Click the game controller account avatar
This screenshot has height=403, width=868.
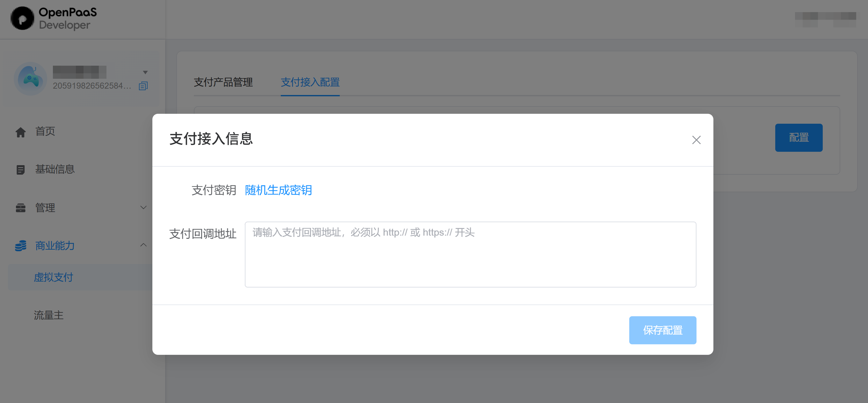[x=30, y=78]
